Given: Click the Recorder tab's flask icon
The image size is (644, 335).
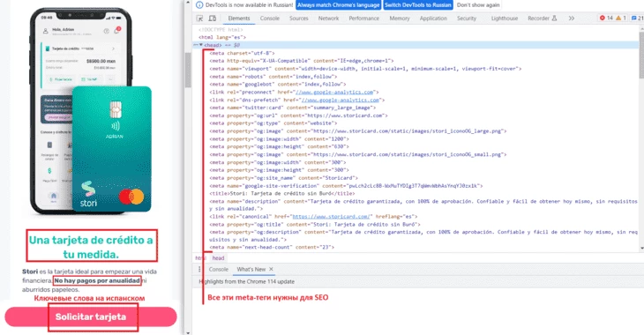Looking at the screenshot, I should 554,18.
